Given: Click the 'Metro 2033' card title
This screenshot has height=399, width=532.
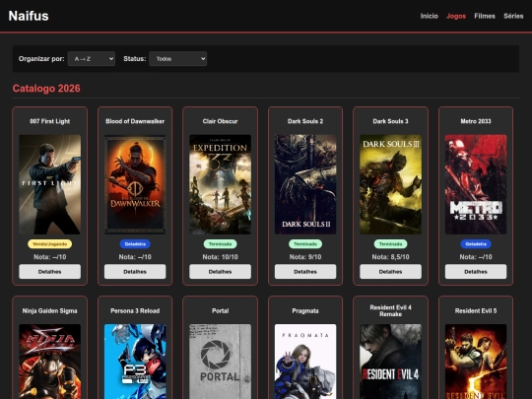Looking at the screenshot, I should 476,121.
